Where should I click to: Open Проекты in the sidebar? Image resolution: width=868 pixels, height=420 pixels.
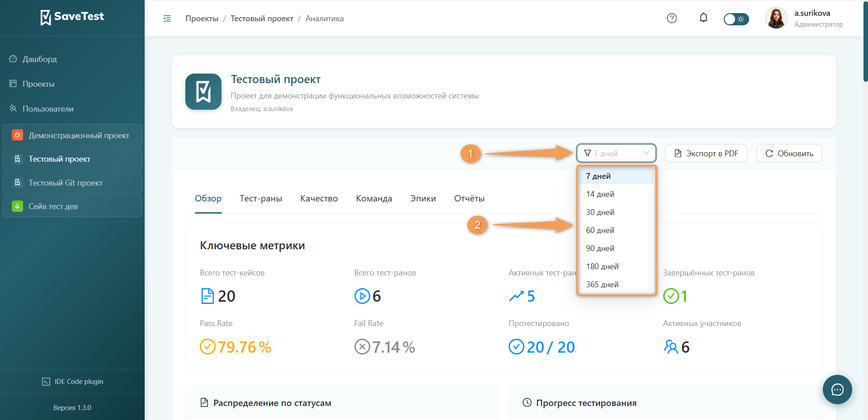click(38, 84)
